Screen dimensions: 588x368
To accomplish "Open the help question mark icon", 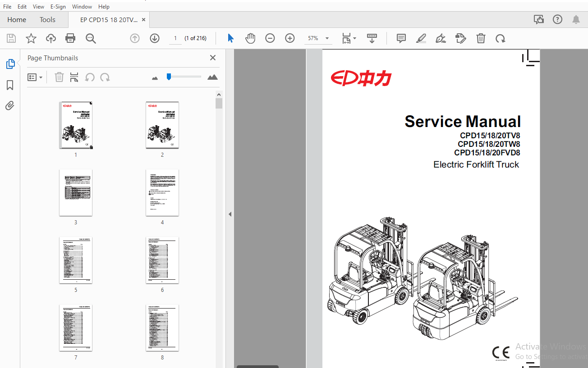I will point(558,19).
